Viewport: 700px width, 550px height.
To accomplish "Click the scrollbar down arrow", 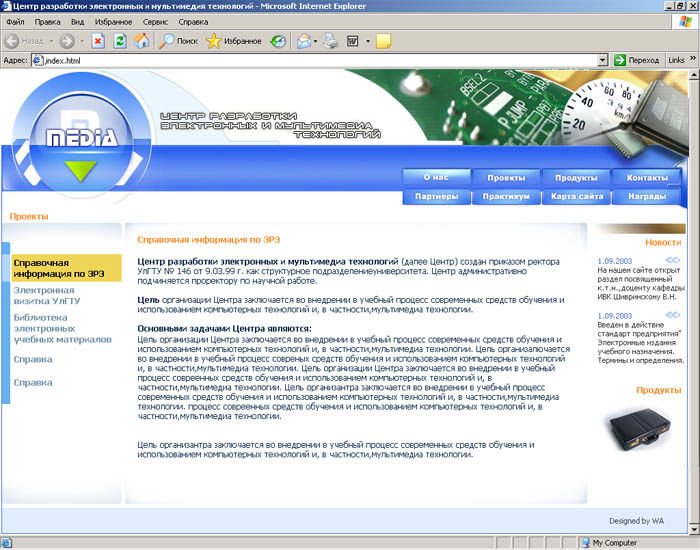I will [x=694, y=529].
